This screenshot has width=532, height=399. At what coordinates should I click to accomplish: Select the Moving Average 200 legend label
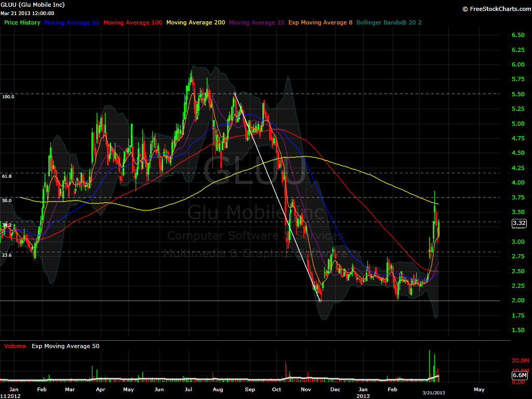click(x=195, y=22)
